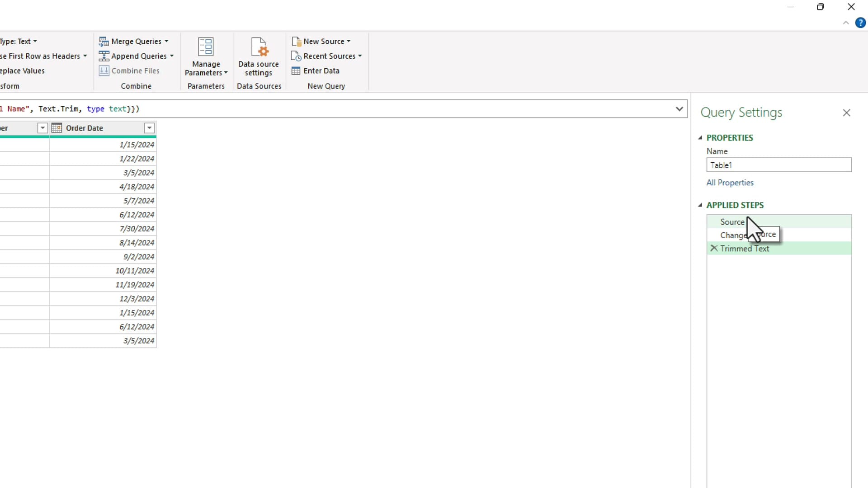
Task: Select the cell with 9/2/2024
Action: coord(103,257)
